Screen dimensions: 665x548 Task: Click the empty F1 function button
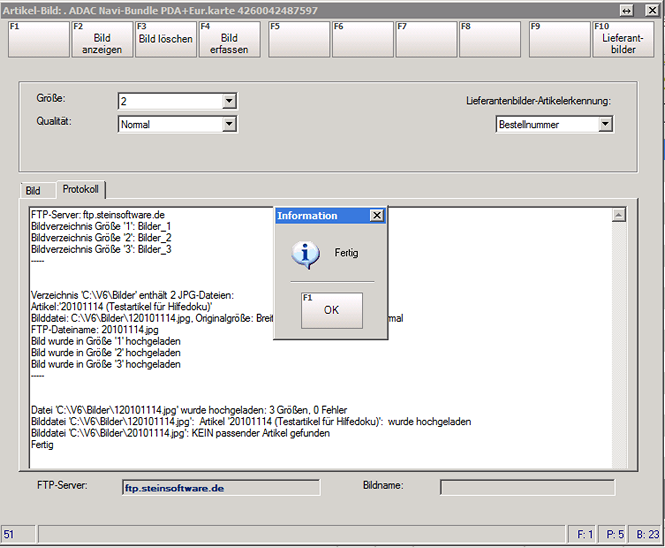[37, 39]
